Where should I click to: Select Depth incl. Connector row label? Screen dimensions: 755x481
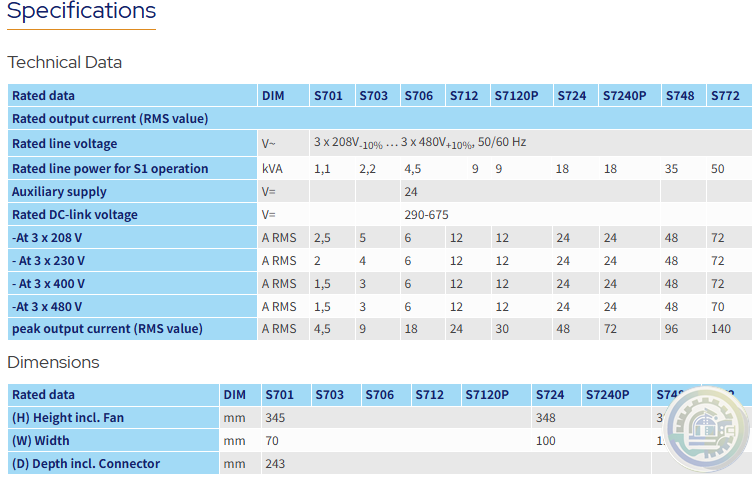[x=86, y=463]
